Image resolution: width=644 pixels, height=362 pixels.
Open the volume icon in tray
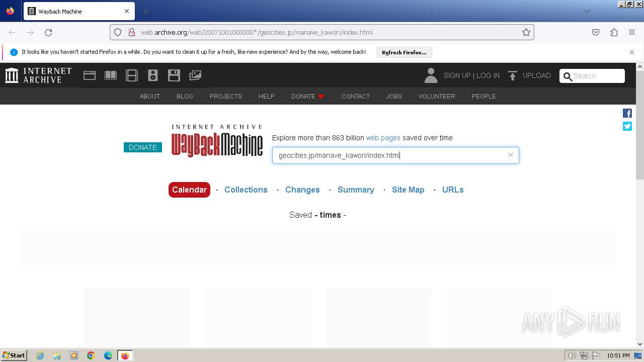pos(572,355)
